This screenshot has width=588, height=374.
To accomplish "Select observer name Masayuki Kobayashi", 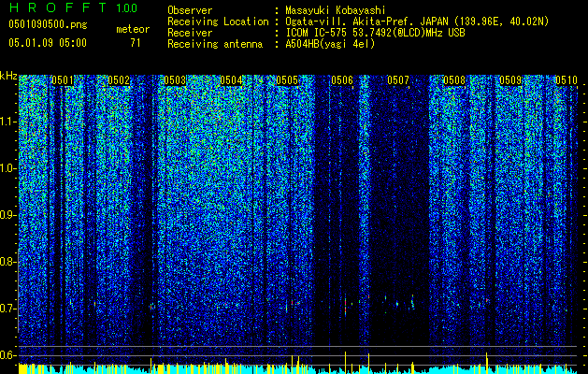I will tap(336, 10).
